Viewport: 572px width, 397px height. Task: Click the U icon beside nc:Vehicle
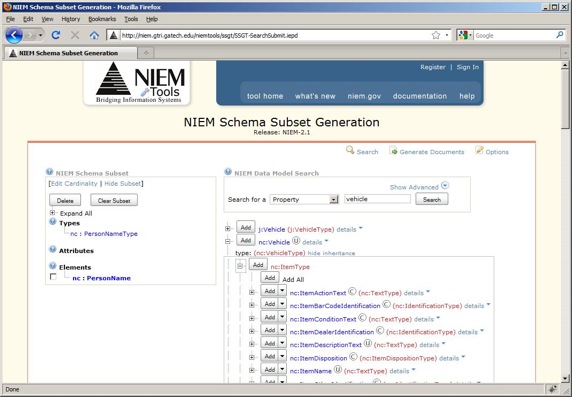coord(296,241)
